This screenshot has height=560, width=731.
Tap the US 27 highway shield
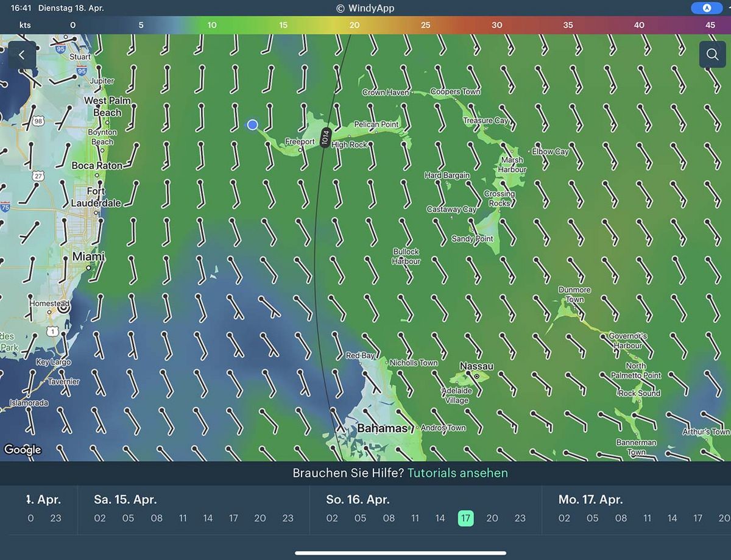pos(38,175)
